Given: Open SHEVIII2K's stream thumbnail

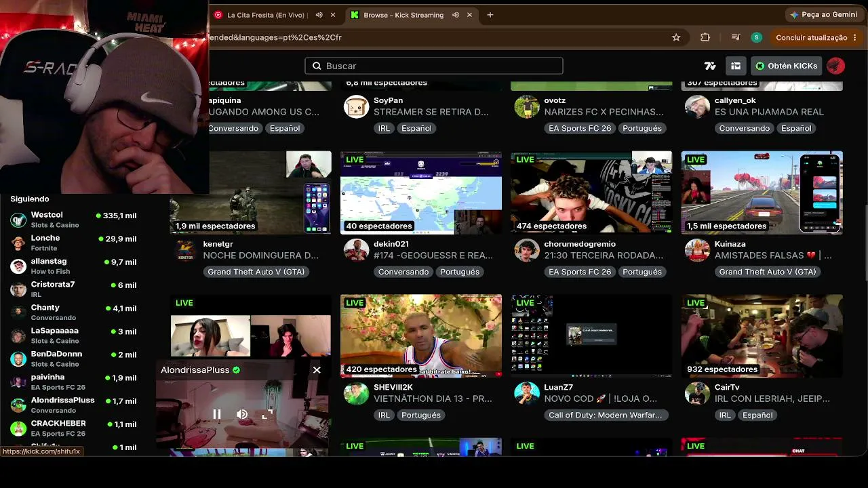Looking at the screenshot, I should click(x=421, y=336).
